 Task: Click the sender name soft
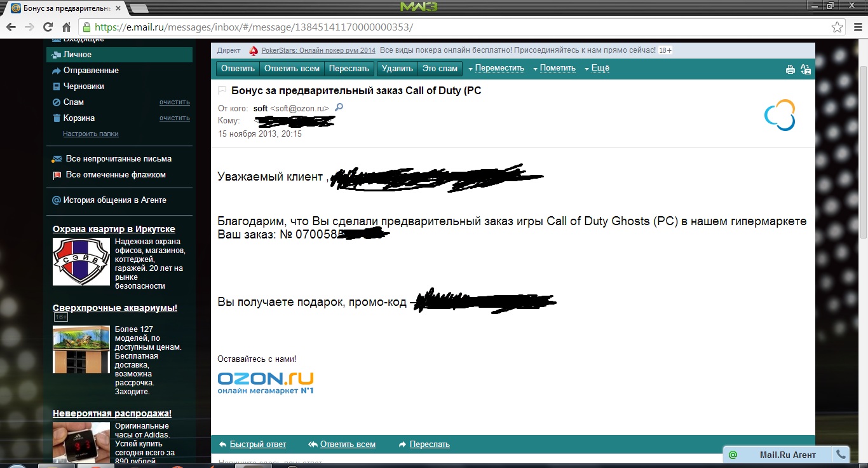(261, 109)
